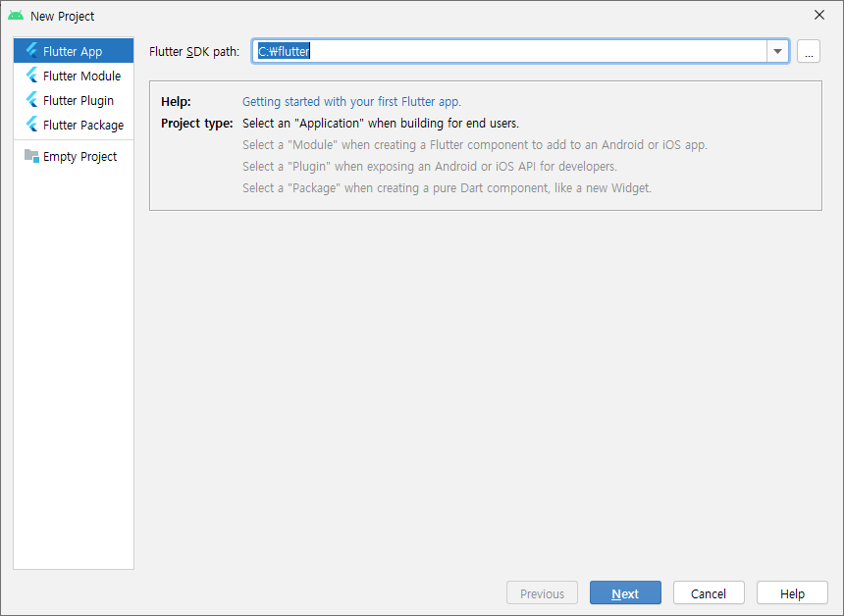Viewport: 844px width, 616px height.
Task: Click the Flutter logo beside Flutter Package
Action: 31,125
